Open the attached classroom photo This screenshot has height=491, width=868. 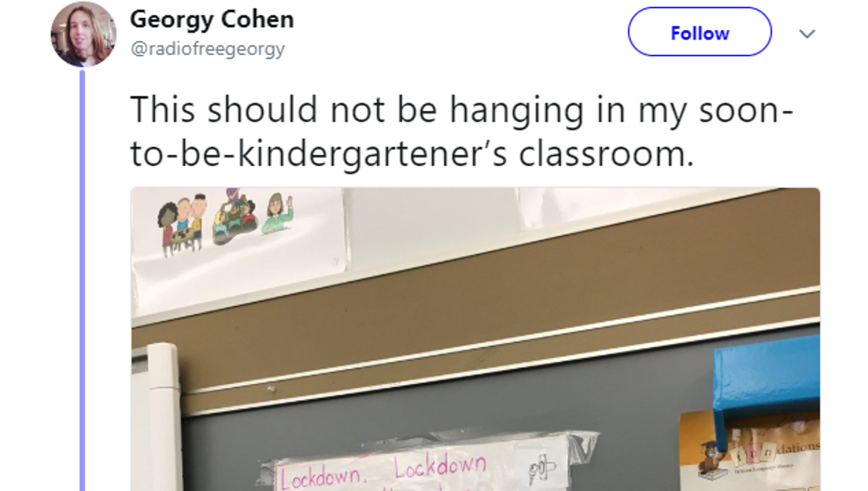[475, 339]
